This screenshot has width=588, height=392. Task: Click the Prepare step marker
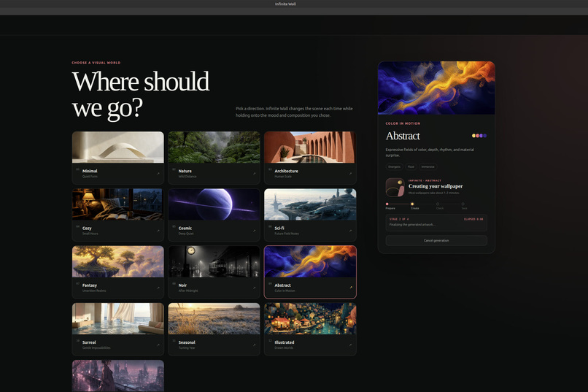(387, 204)
